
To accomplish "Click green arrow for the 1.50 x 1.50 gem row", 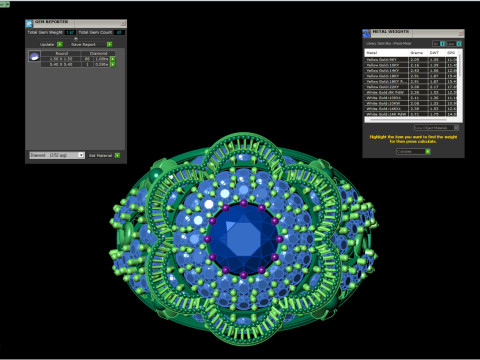I will (113, 59).
